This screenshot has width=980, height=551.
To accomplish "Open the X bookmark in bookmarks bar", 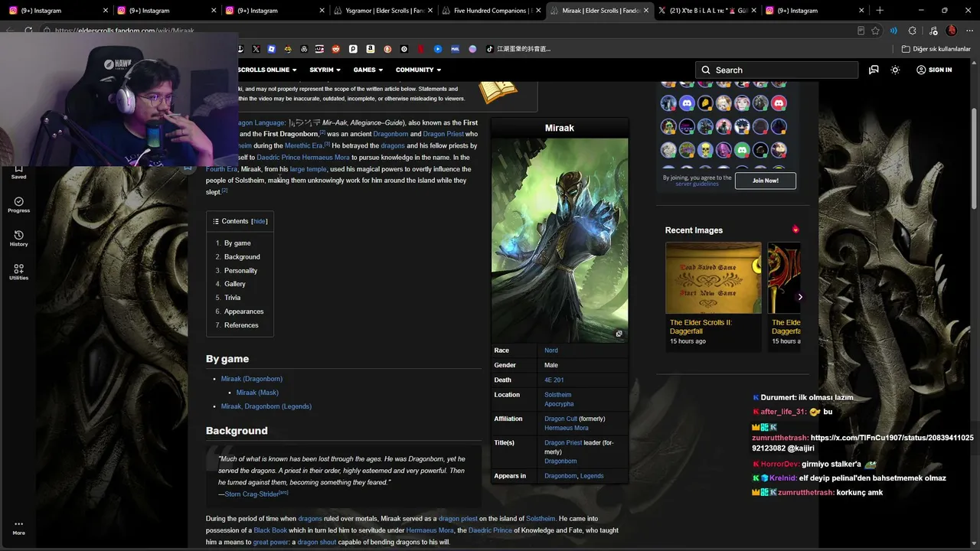I will click(x=256, y=49).
